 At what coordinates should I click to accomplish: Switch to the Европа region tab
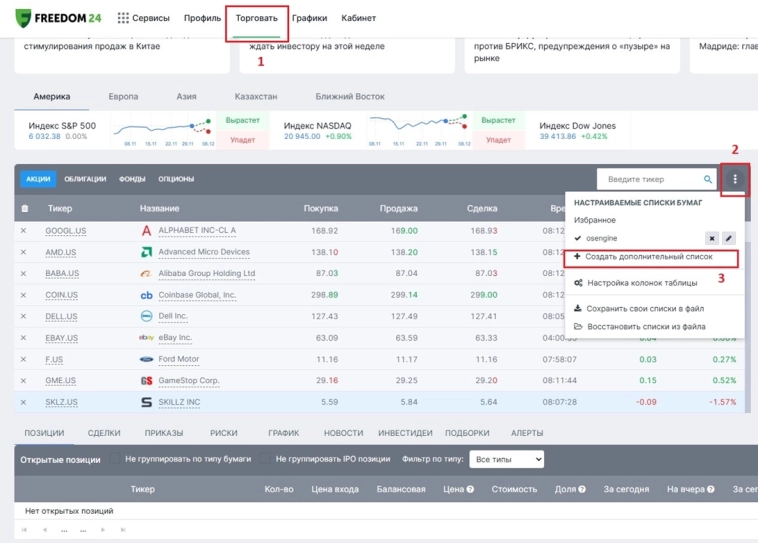tap(123, 97)
